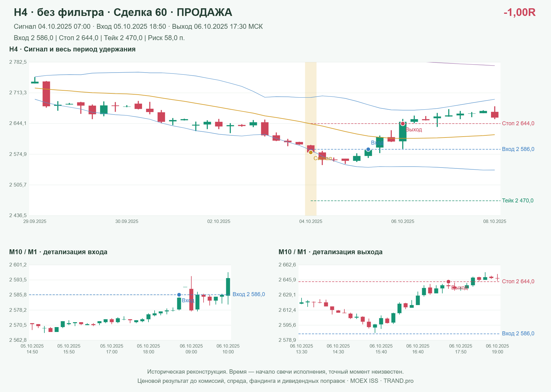Screen dimensions: 551x392
Task: Click "Стоп 2 644,0" label in exit detail chart
Action: click(518, 281)
